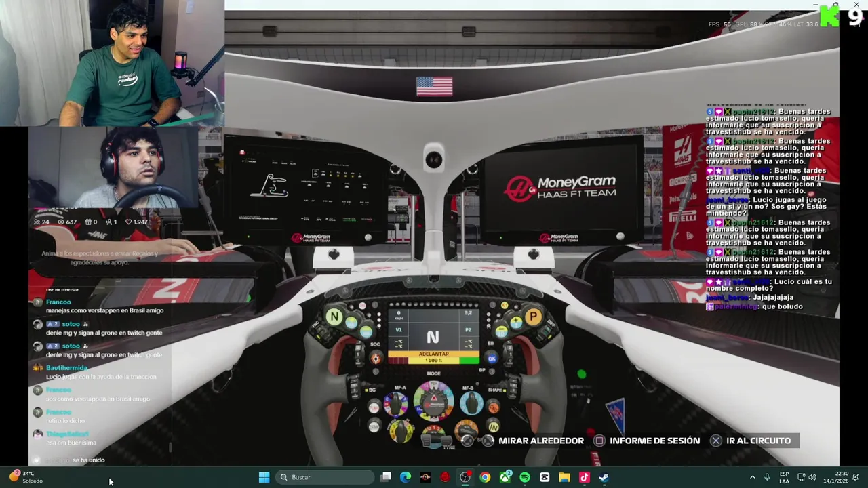Open CapCut from the taskbar

[x=545, y=477]
